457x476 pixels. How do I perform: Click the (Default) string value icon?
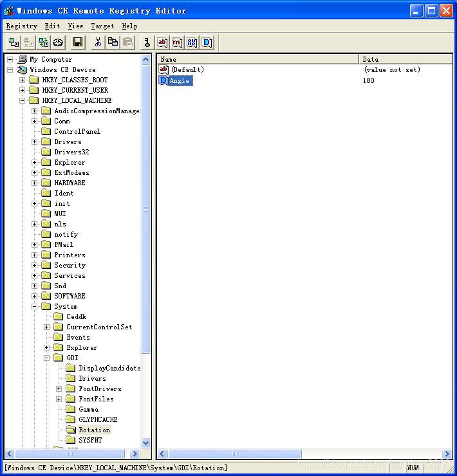[163, 69]
